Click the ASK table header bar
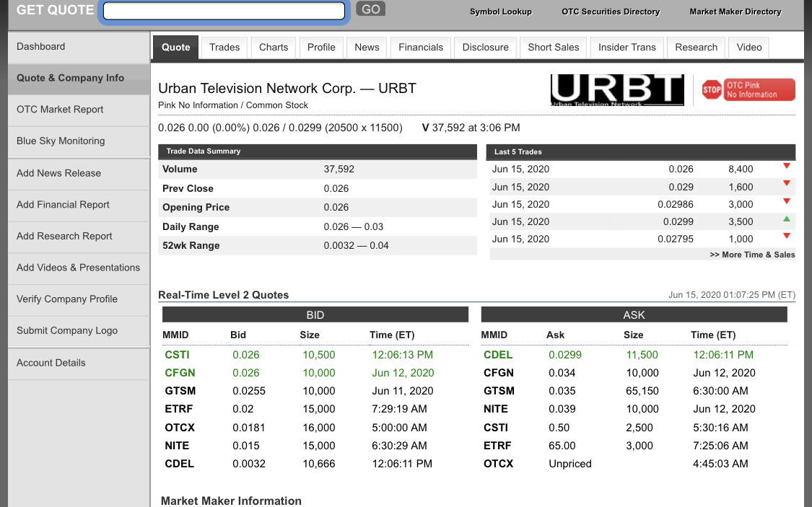 point(634,314)
